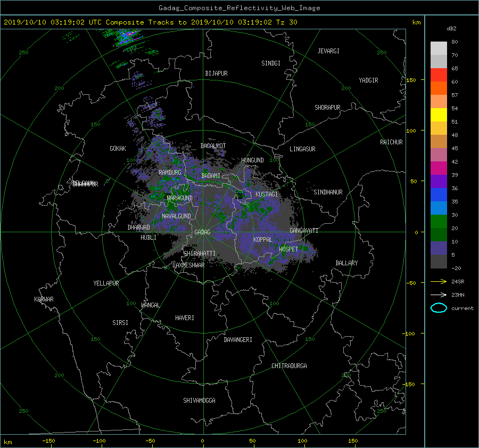Pick the blue 36 dBZ legend swatch
479x448 pixels.
[x=439, y=194]
